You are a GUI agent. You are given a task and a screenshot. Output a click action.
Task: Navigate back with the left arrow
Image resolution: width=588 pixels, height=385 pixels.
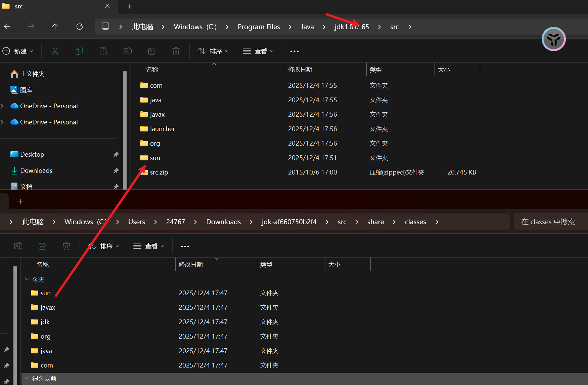pos(7,27)
